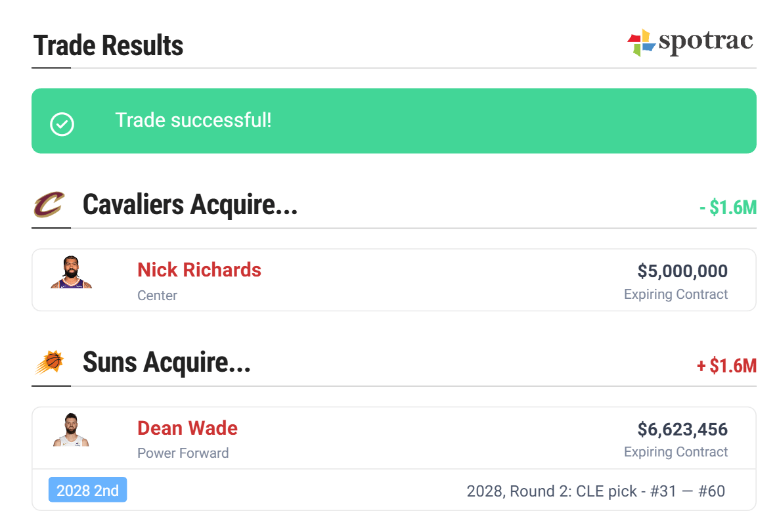Click the Cavaliers Acquire heading
The height and width of the screenshot is (532, 775).
click(x=190, y=205)
